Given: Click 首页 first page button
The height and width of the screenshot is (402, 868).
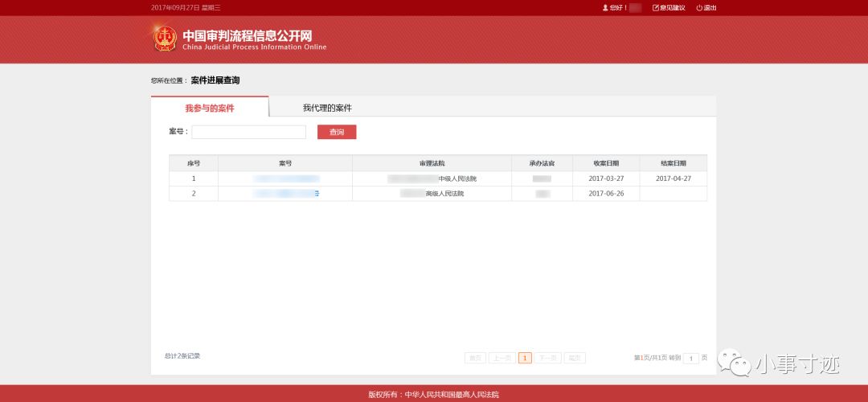Looking at the screenshot, I should pos(475,358).
